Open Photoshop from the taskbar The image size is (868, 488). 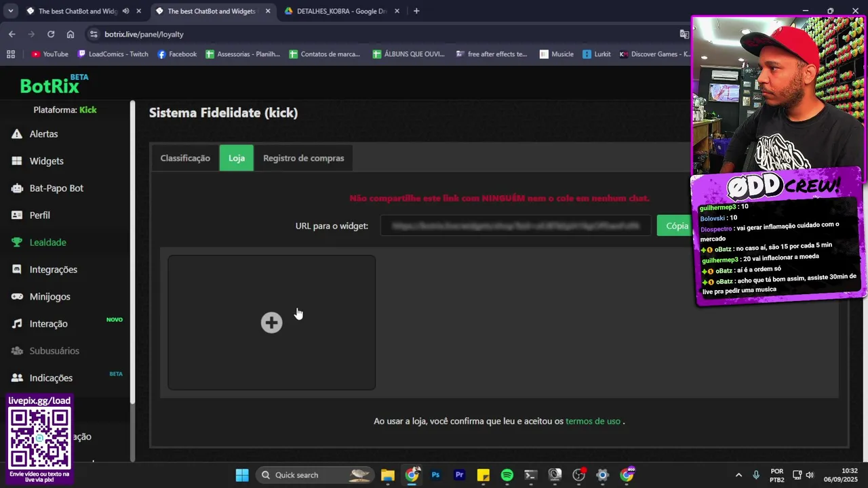pos(435,475)
